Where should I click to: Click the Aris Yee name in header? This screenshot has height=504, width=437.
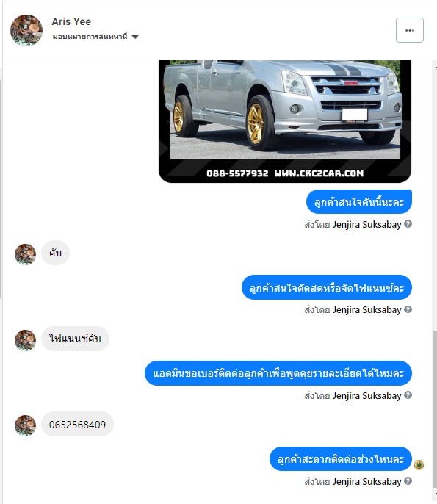(71, 21)
